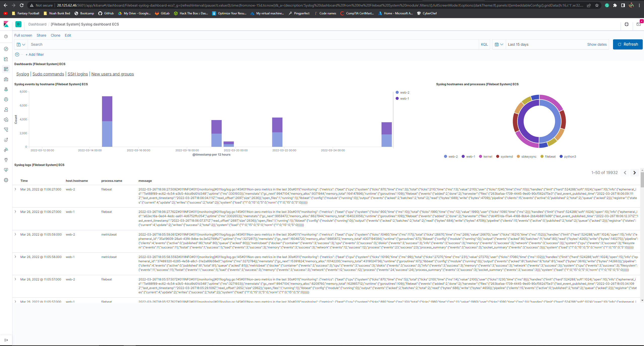Viewport: 644px width, 346px height.
Task: Click Show dates in the time picker
Action: tap(597, 44)
